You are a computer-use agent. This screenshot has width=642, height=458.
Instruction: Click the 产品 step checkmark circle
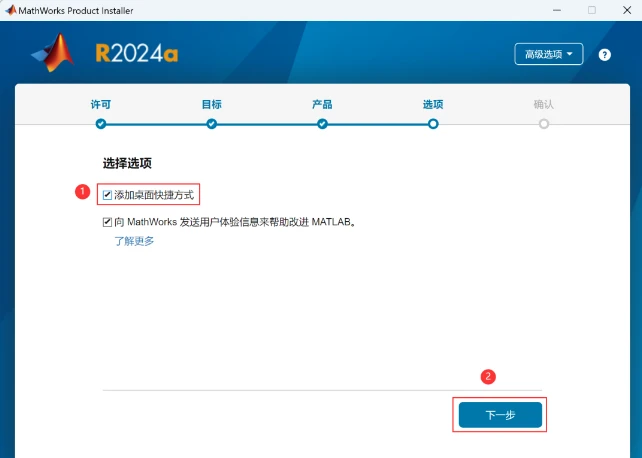pyautogui.click(x=322, y=124)
